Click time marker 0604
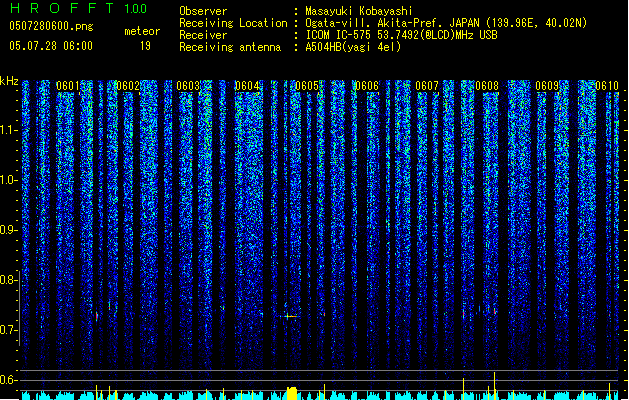Image resolution: width=629 pixels, height=400 pixels. click(247, 86)
